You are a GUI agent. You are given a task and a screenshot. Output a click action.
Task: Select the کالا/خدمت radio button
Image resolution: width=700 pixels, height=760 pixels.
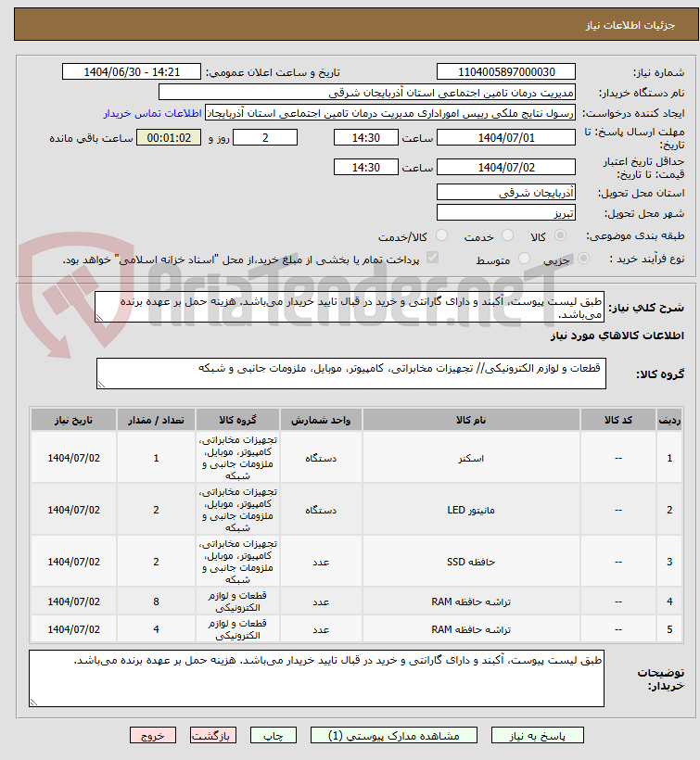click(441, 235)
